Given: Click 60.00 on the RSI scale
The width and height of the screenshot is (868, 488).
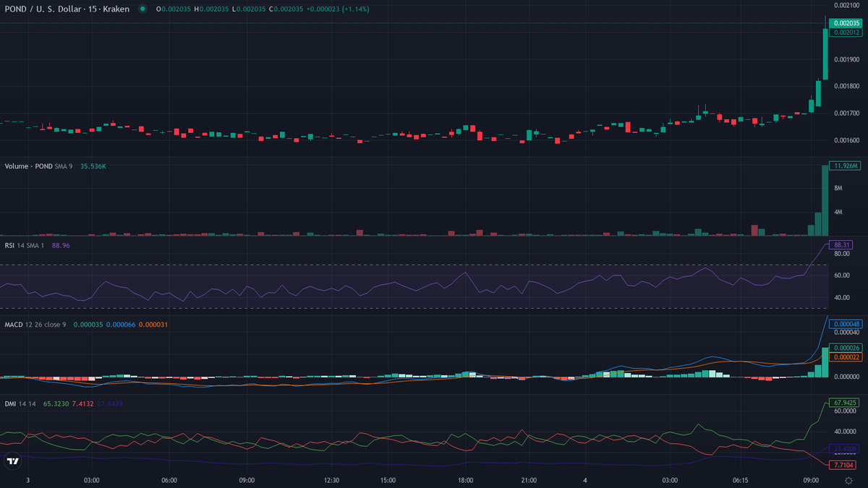Looking at the screenshot, I should click(842, 275).
